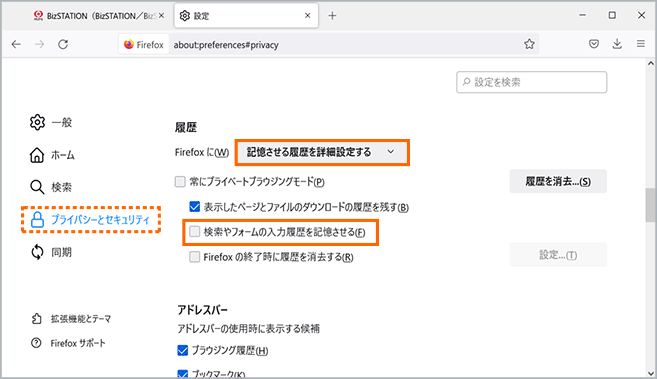Open the Pocket save icon
Screen dimensions: 657x379
(x=594, y=44)
